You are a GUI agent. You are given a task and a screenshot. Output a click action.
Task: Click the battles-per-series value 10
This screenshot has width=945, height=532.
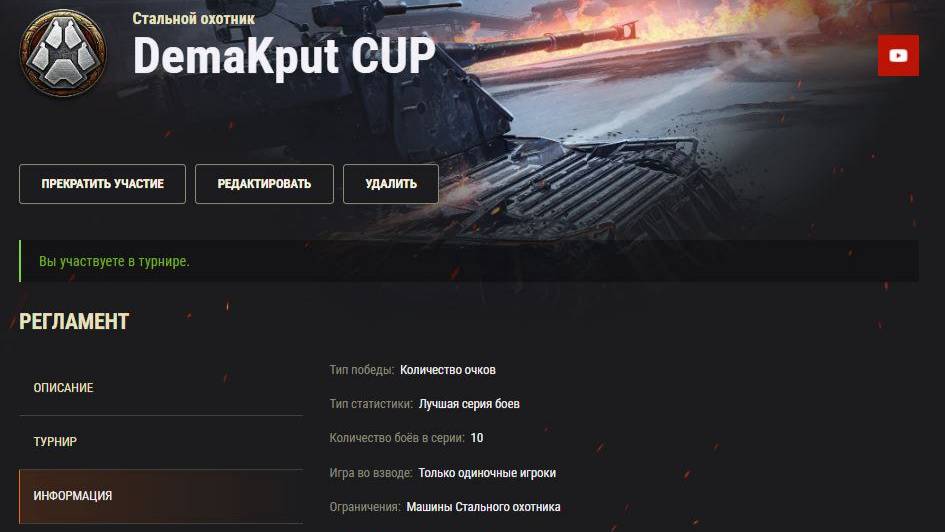pyautogui.click(x=477, y=438)
